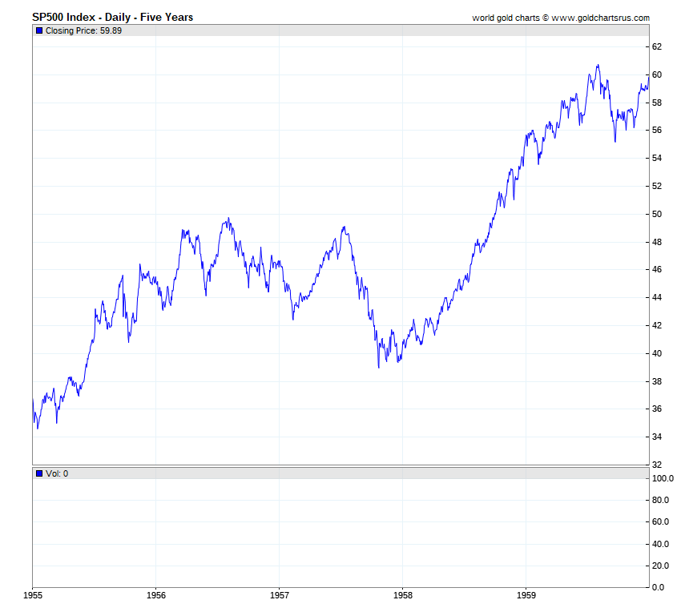Click the 40.0 volume axis label
681x616 pixels.
pos(661,544)
